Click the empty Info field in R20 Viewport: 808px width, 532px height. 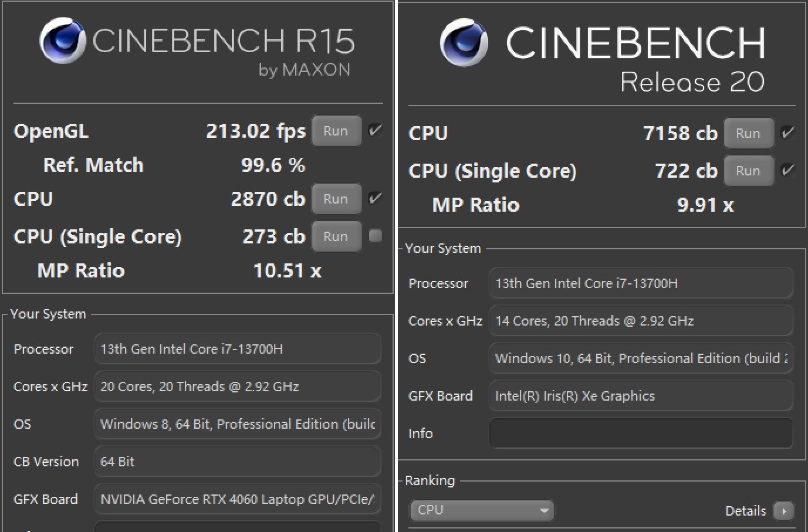[x=641, y=433]
